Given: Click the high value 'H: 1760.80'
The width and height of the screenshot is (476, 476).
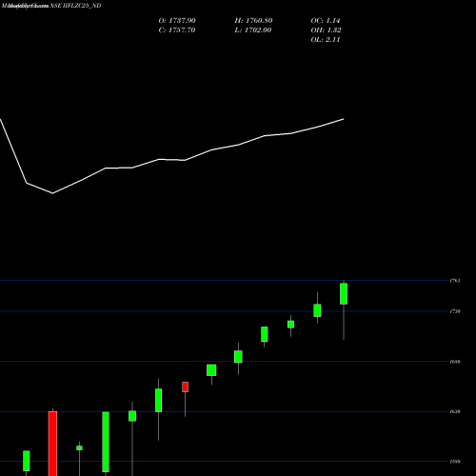Looking at the screenshot, I should click(253, 21).
